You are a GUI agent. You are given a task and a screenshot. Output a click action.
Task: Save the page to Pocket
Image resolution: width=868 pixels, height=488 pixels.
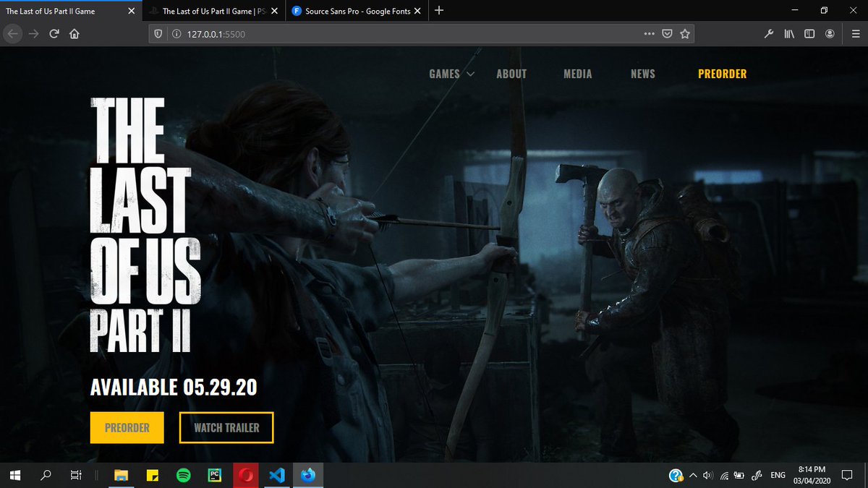click(x=668, y=34)
